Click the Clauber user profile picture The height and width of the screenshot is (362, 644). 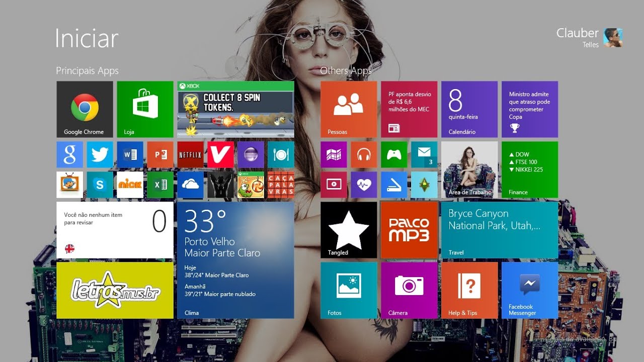(613, 38)
